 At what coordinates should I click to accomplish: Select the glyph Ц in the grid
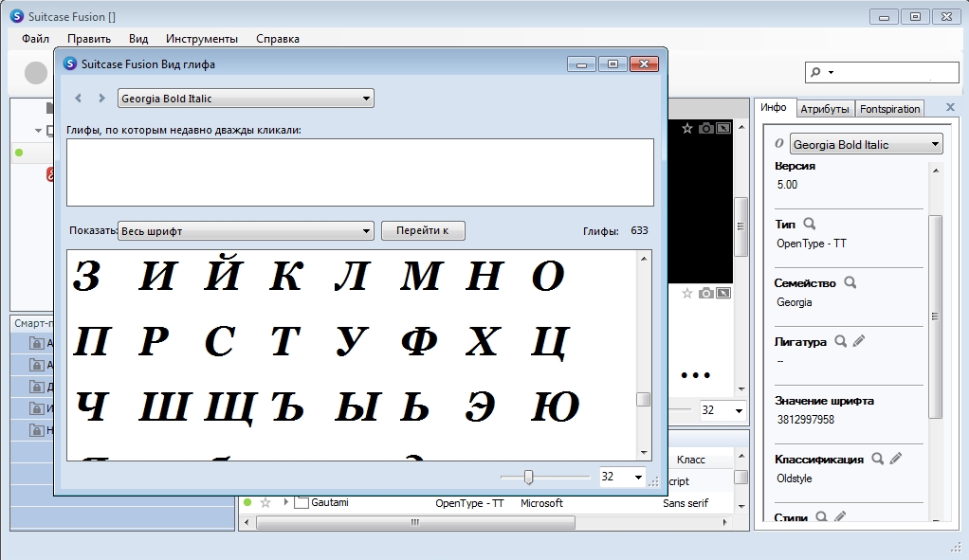[550, 342]
